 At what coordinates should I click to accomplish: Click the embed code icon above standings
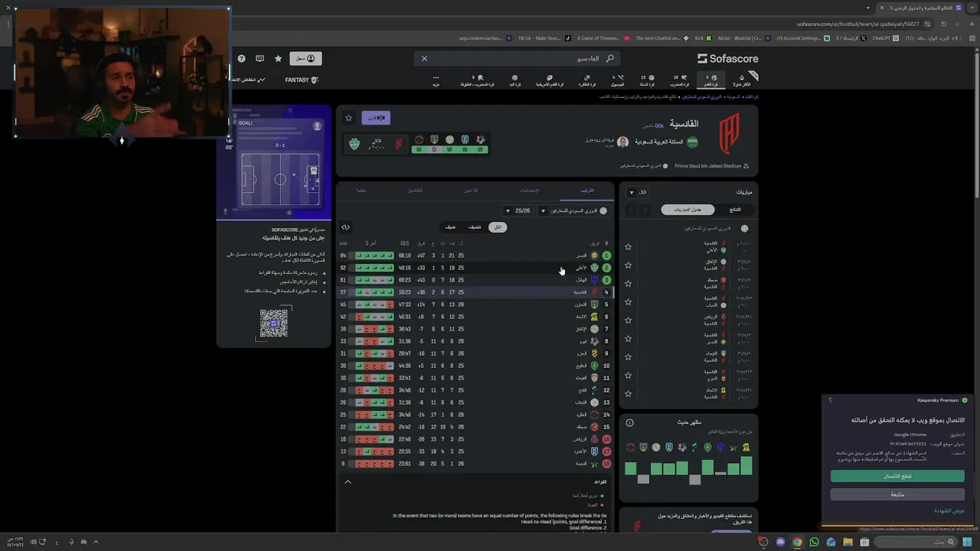pos(345,227)
